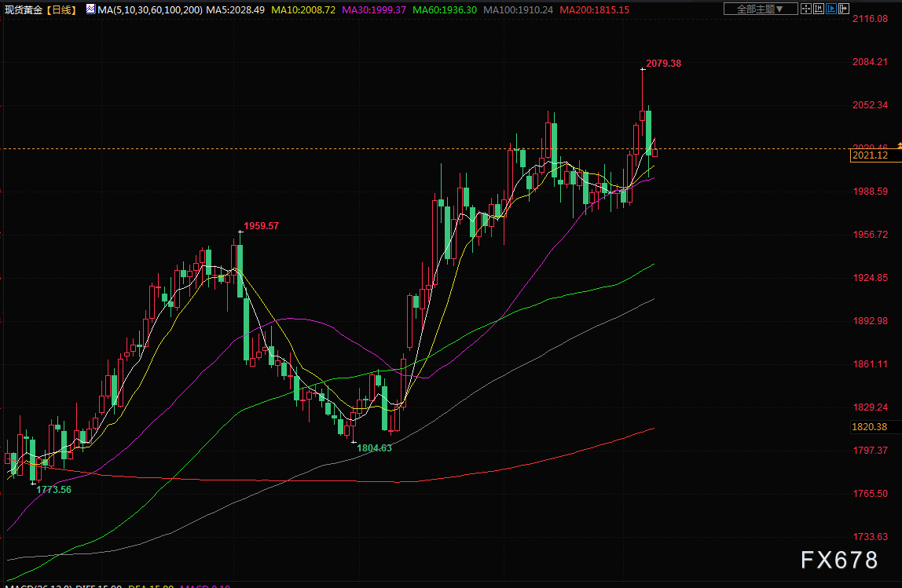Click the 2079.38 high price marker
The width and height of the screenshot is (902, 588).
click(x=664, y=64)
